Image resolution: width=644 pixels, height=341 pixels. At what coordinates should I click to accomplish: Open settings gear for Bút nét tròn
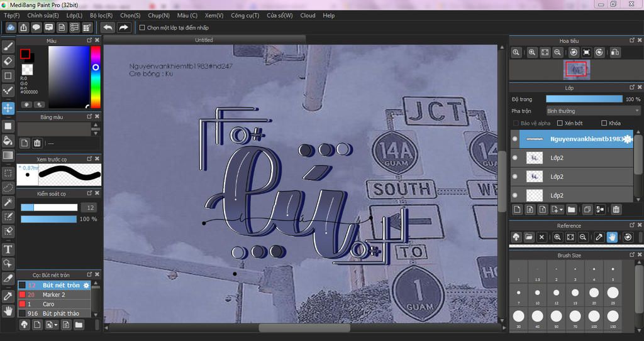click(86, 285)
